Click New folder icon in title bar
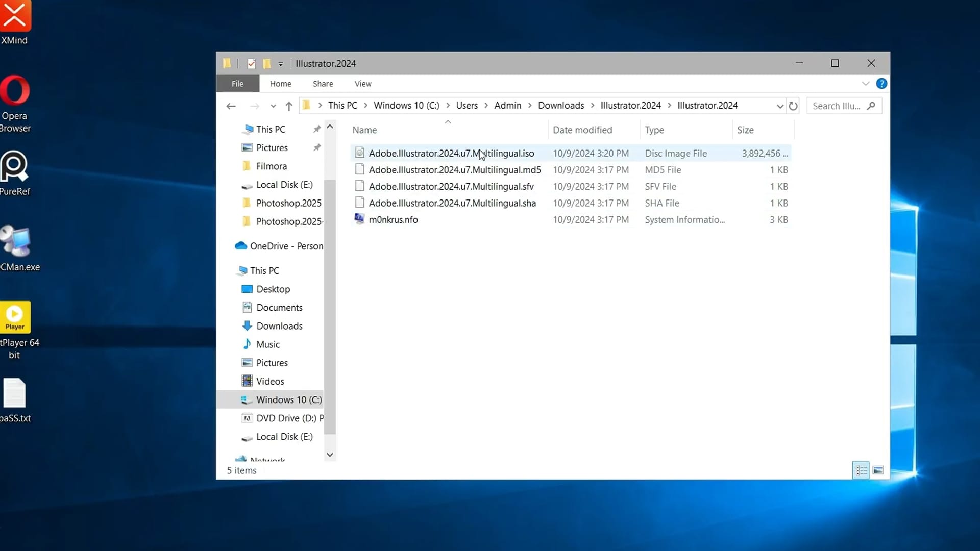Image resolution: width=980 pixels, height=551 pixels. 266,64
